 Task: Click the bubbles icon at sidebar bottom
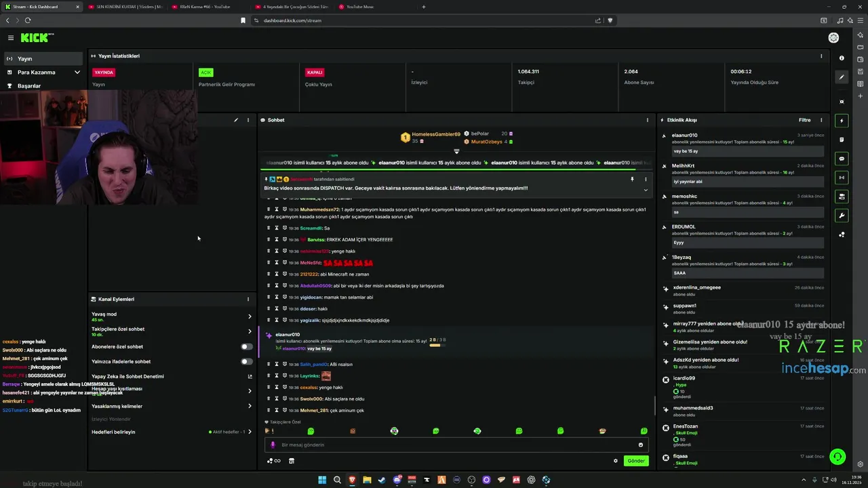842,235
